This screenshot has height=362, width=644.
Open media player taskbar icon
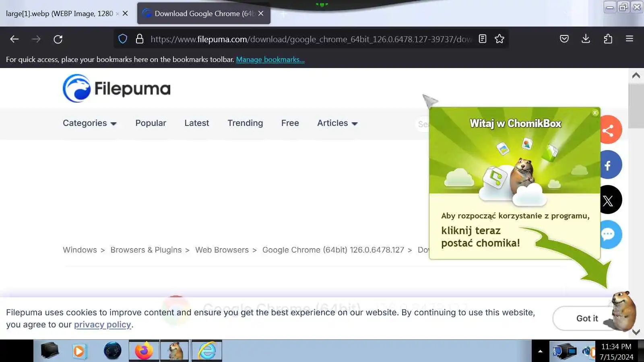[80, 351]
